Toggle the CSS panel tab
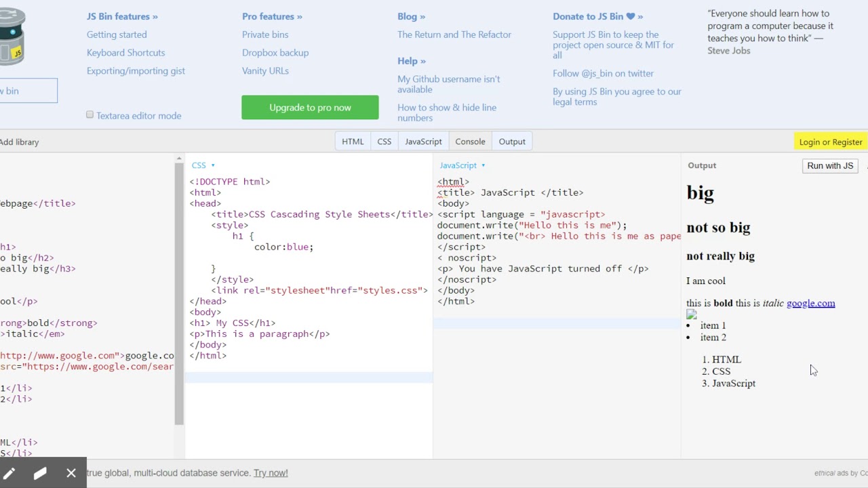The image size is (868, 488). 384,142
